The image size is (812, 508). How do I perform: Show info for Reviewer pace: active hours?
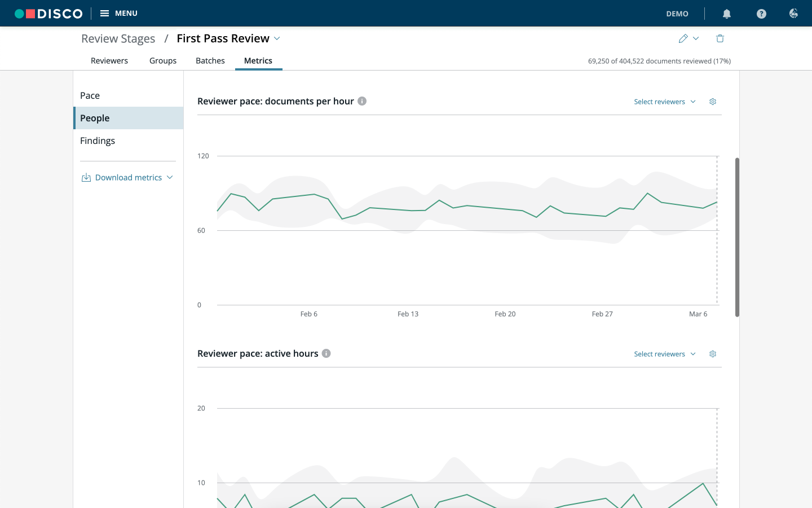pyautogui.click(x=326, y=353)
